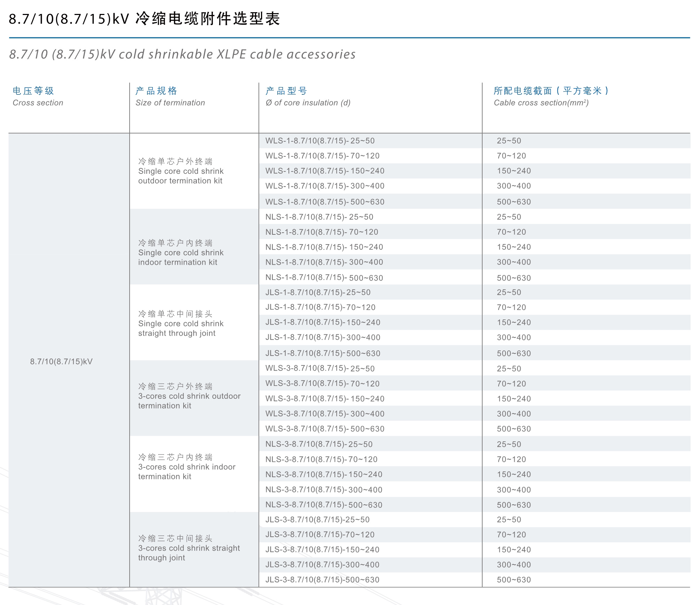Click the Single core outdoor termination kit cell
This screenshot has width=700, height=605.
pyautogui.click(x=180, y=171)
